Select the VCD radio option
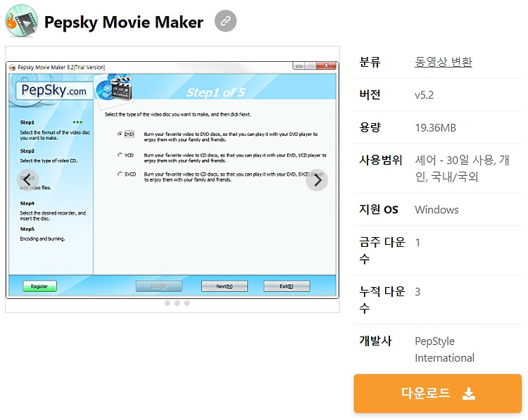The height and width of the screenshot is (420, 528). click(x=120, y=155)
